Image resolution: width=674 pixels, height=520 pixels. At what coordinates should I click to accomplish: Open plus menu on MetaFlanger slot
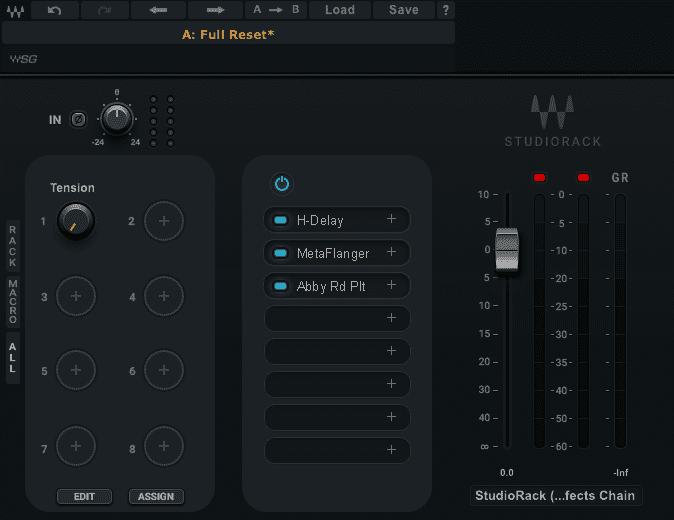pyautogui.click(x=391, y=252)
